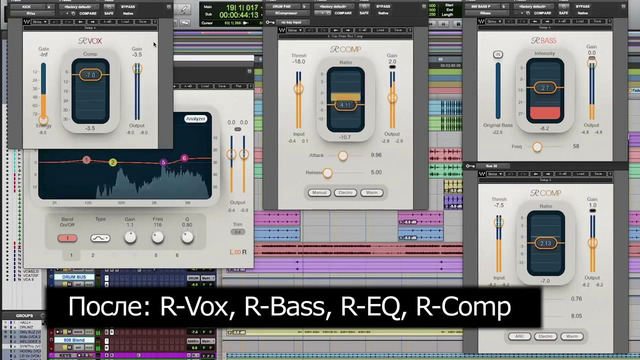Click the REQ band Q knob
Viewport: 640px width, 360px height.
coord(187,237)
